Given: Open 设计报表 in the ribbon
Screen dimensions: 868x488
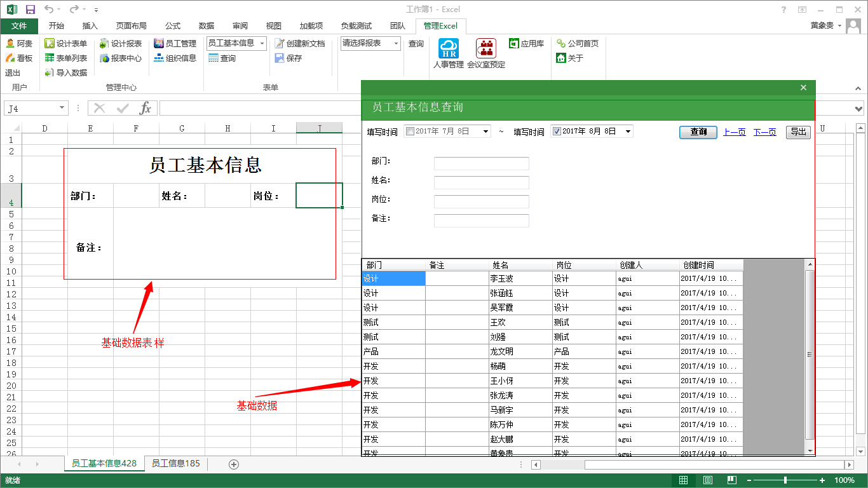Looking at the screenshot, I should [x=105, y=44].
